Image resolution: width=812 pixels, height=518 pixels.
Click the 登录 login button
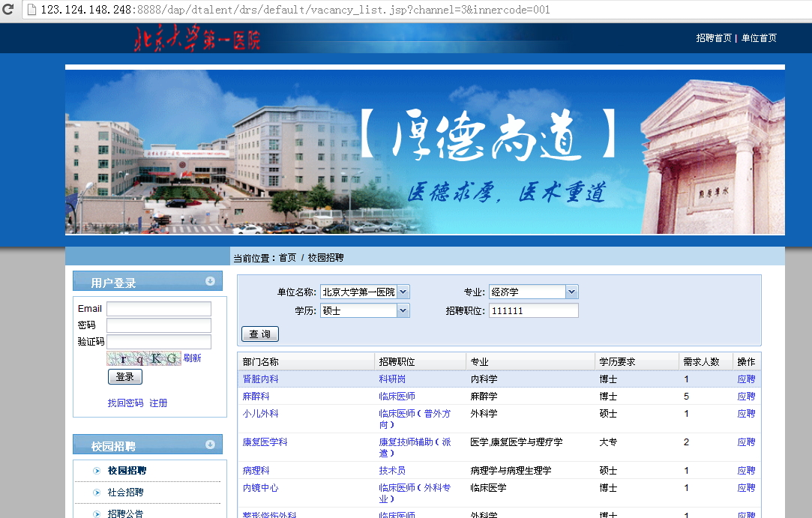coord(124,376)
